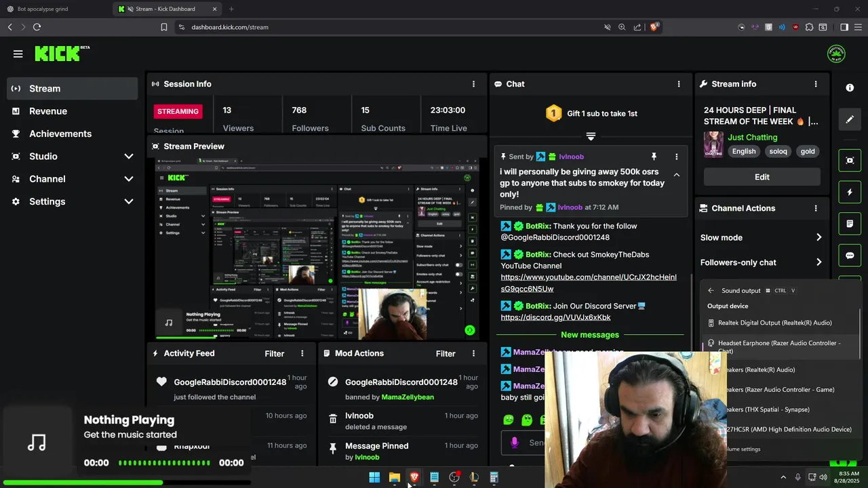
Task: Open the SmokeyTheDabs YouTube channel link
Action: (589, 283)
